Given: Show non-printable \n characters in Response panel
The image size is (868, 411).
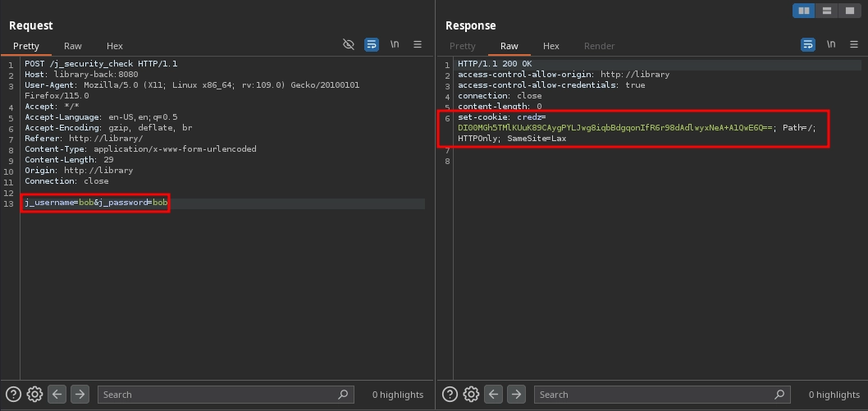Looking at the screenshot, I should point(831,44).
